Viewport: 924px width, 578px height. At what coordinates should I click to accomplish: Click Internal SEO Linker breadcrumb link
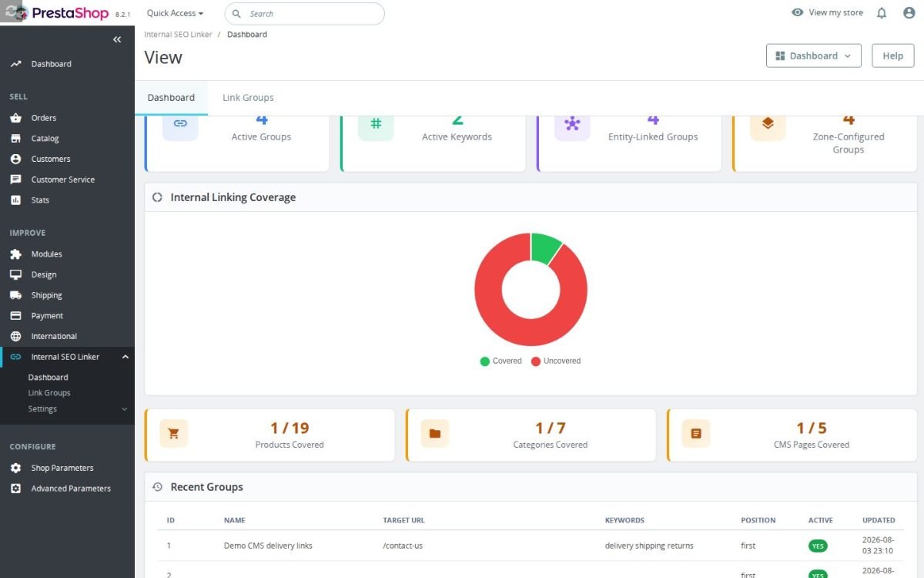coord(178,35)
